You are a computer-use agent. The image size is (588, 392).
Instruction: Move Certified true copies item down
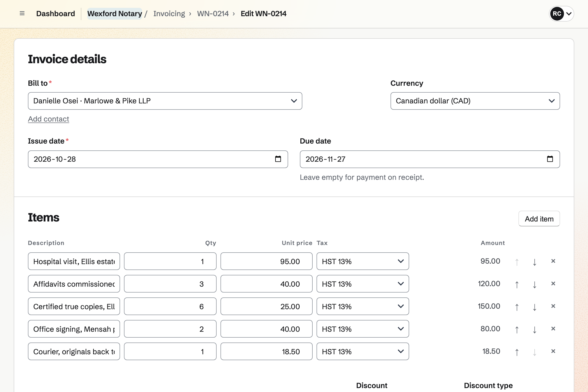[x=535, y=307]
